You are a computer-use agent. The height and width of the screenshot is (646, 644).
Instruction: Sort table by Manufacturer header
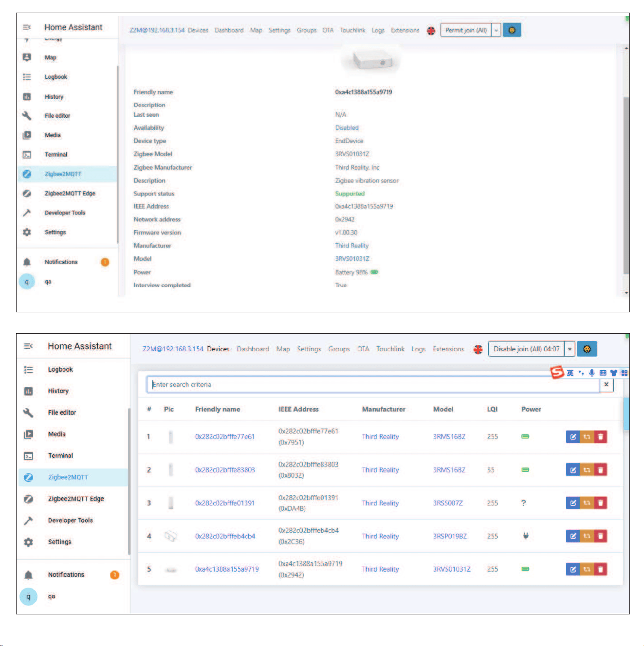pyautogui.click(x=384, y=409)
